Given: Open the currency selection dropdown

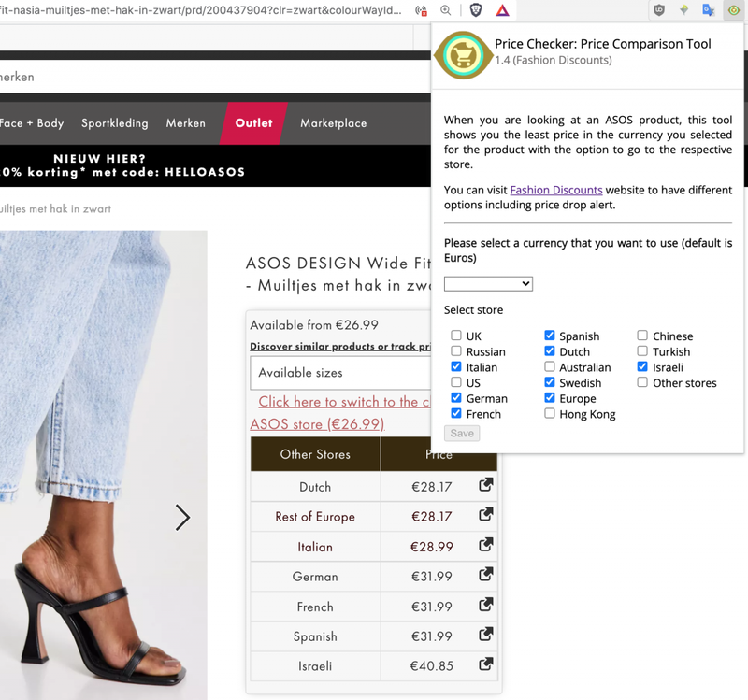Looking at the screenshot, I should pos(488,284).
